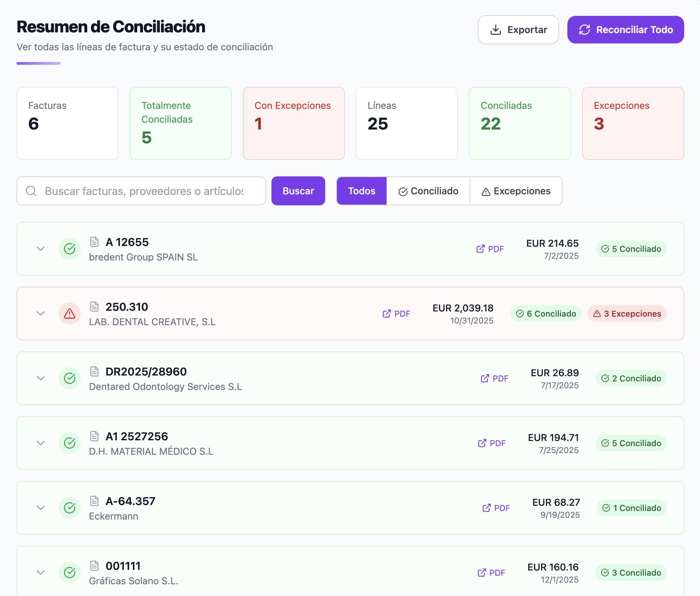Expand invoice A-64.357 row chevron
This screenshot has height=596, width=700.
tap(41, 508)
